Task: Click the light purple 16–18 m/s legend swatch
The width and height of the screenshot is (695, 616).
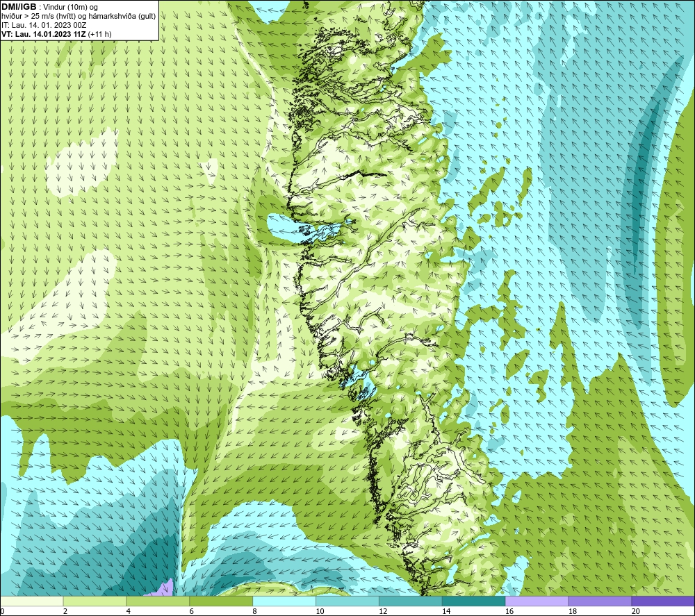Action: tap(537, 601)
